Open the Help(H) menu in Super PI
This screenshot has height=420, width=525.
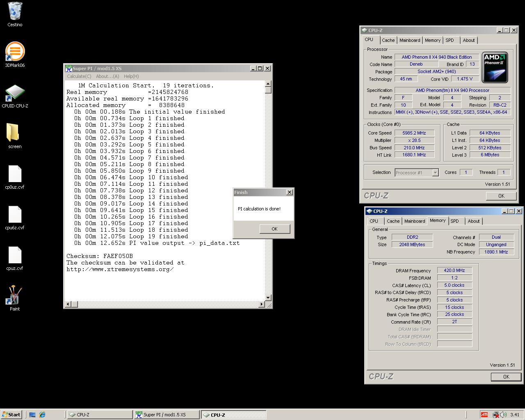pos(131,76)
